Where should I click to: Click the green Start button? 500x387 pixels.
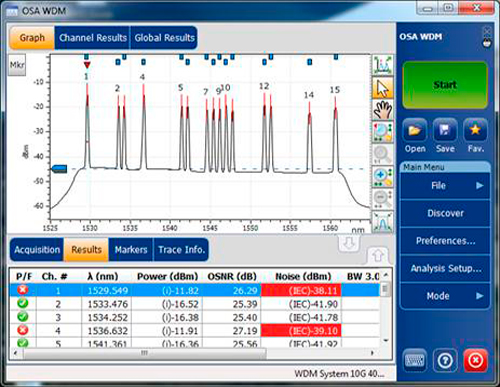[x=445, y=85]
